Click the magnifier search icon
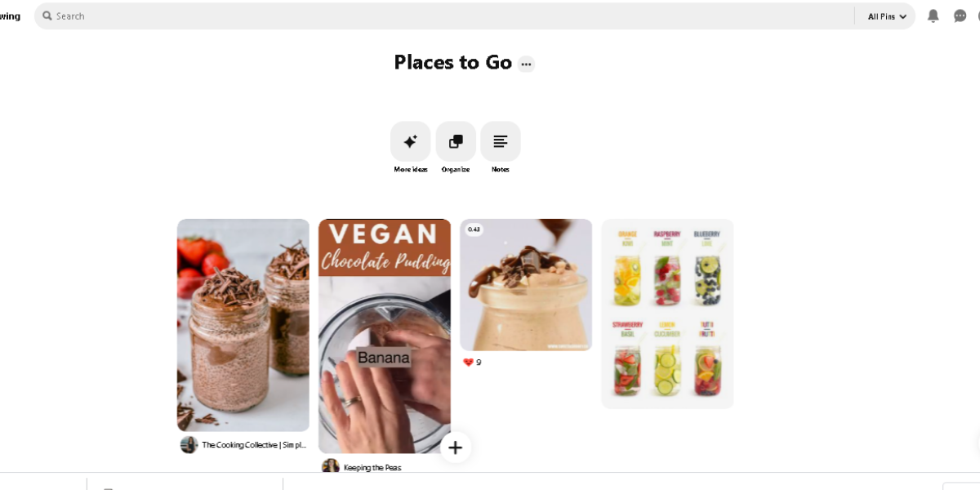The height and width of the screenshot is (490, 980). click(x=47, y=16)
